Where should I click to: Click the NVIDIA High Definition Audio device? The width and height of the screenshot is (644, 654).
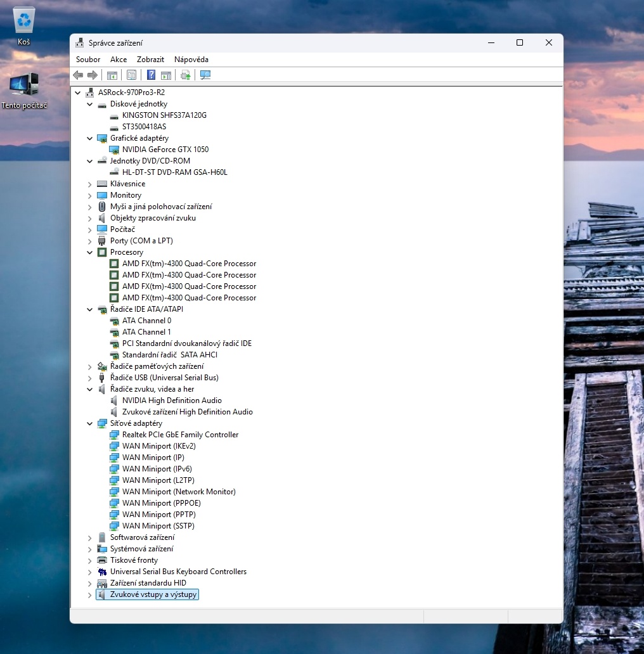(172, 401)
